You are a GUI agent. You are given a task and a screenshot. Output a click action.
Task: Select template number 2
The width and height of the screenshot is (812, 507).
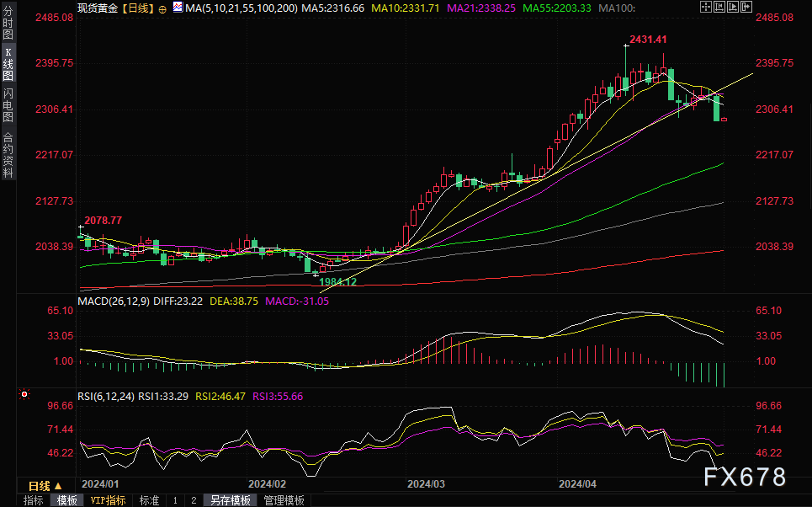click(x=194, y=500)
